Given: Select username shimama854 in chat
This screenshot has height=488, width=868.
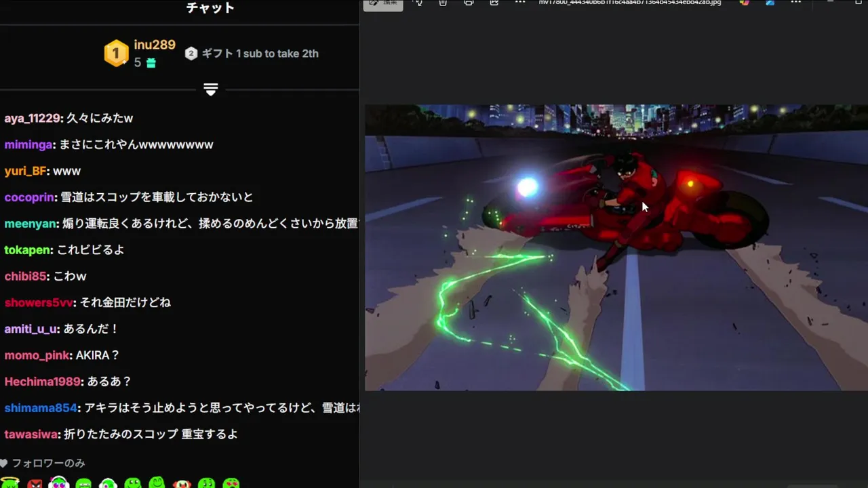Looking at the screenshot, I should (41, 408).
